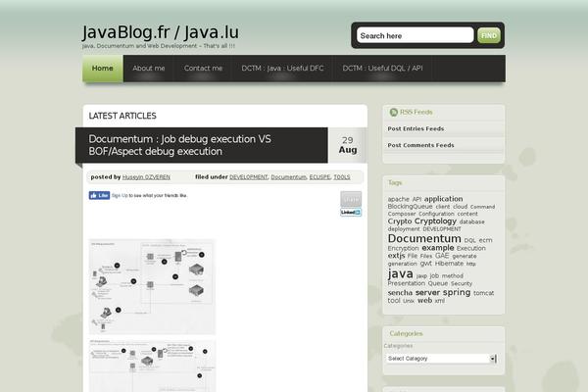
Task: Select the 'xml' tag
Action: click(439, 301)
